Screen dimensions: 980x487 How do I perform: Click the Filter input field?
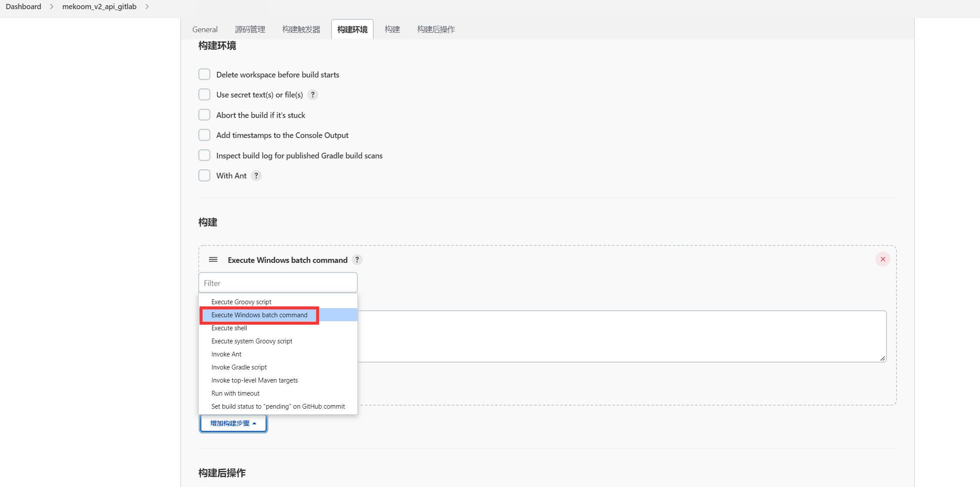point(278,283)
